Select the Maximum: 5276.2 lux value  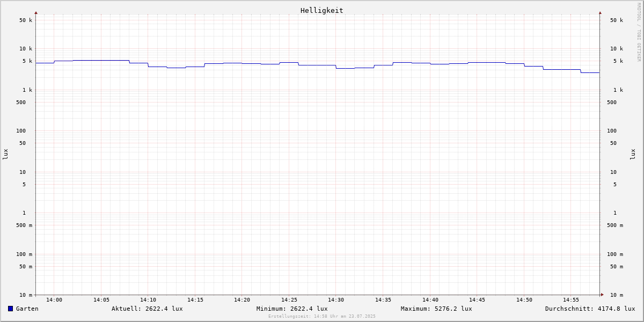[436, 309]
